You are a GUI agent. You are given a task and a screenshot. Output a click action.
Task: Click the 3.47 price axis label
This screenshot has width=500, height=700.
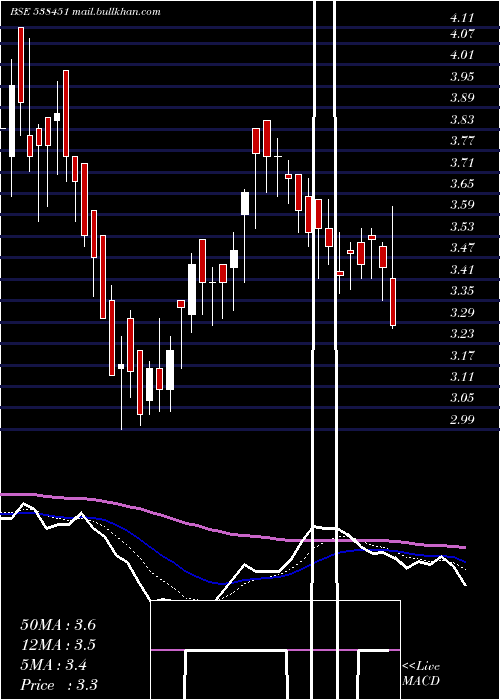click(x=462, y=248)
